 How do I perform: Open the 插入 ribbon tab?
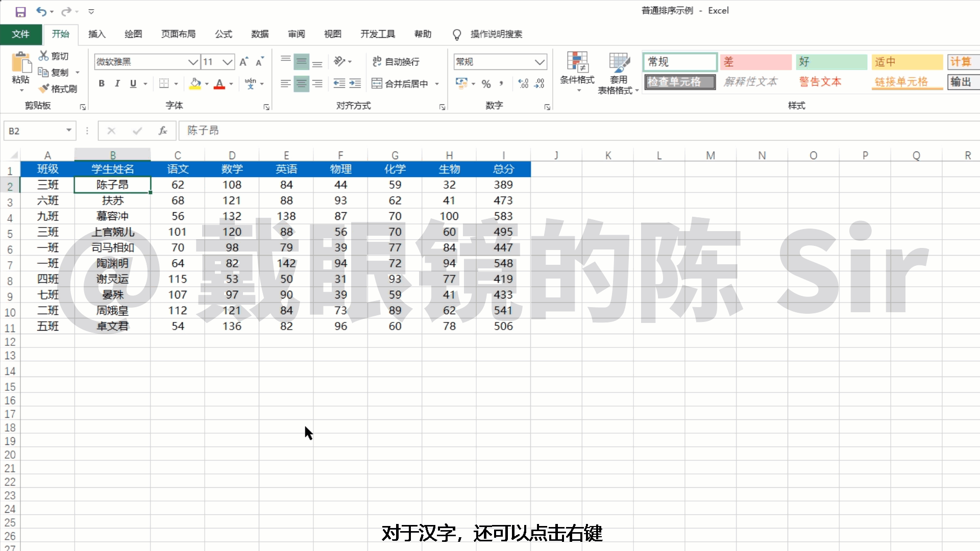click(96, 34)
